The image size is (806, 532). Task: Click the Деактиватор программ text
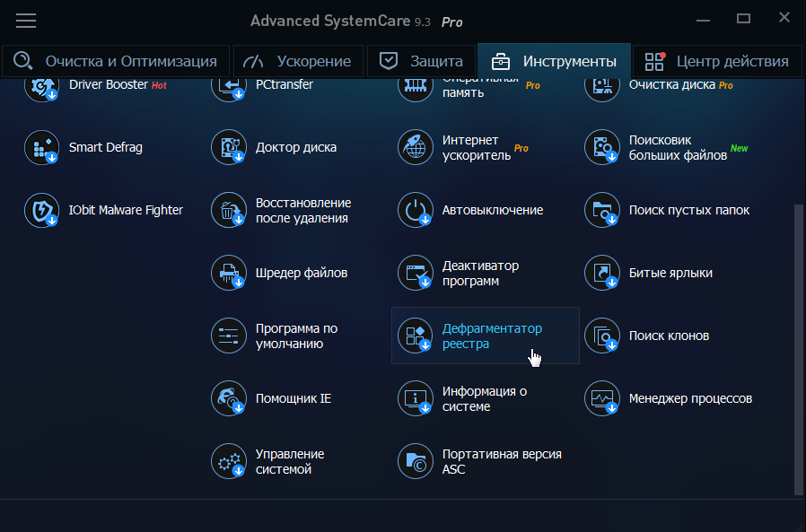pyautogui.click(x=480, y=273)
